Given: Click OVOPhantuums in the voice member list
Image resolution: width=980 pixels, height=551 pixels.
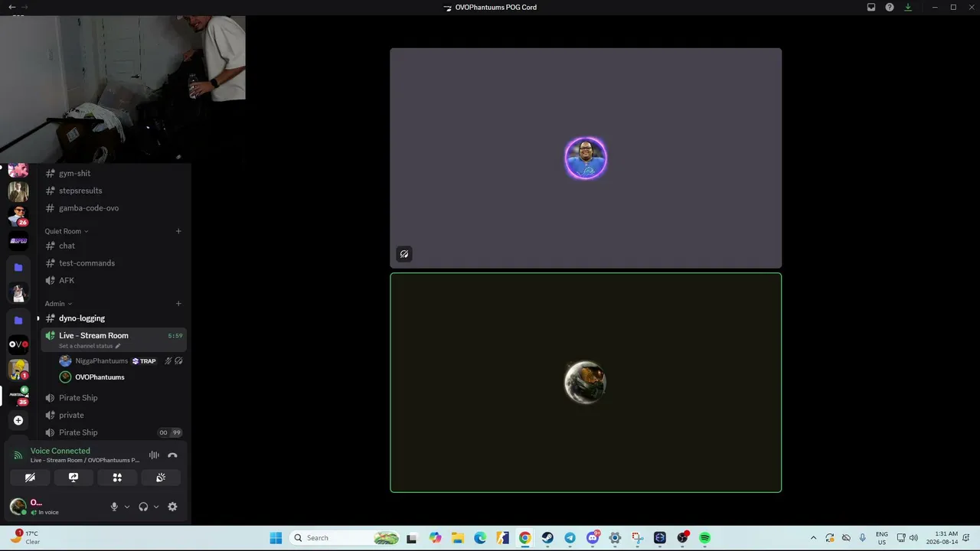Looking at the screenshot, I should click(100, 377).
